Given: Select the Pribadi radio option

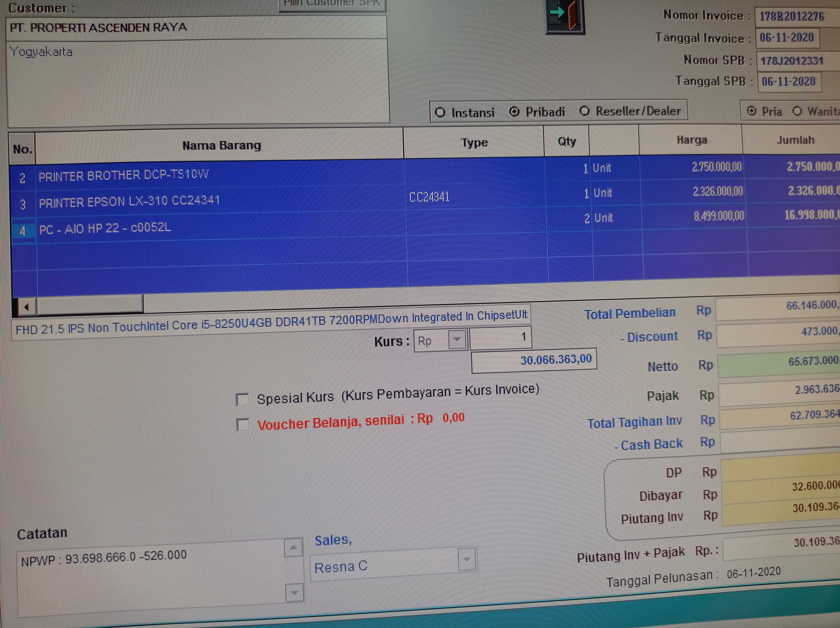Looking at the screenshot, I should pos(514,112).
